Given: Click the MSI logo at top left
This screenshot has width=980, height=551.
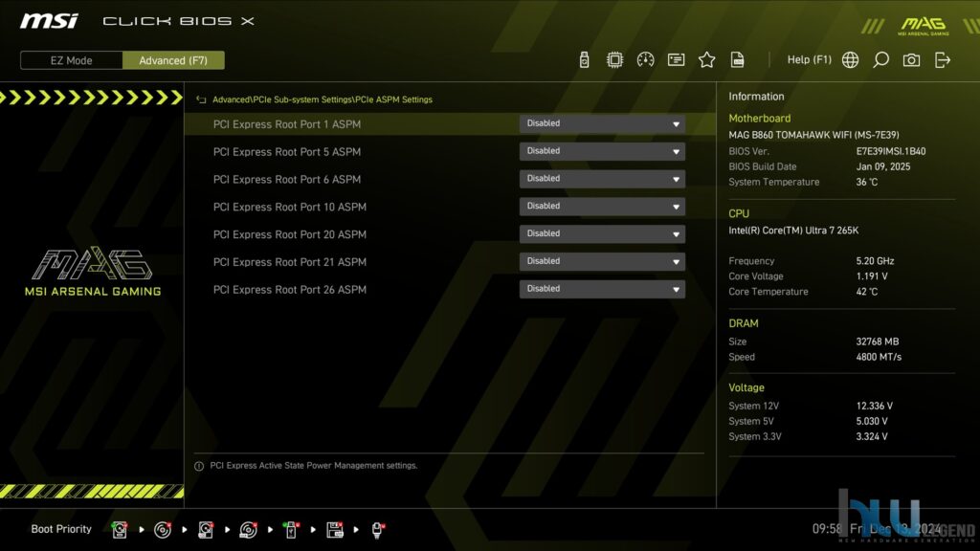Looking at the screenshot, I should click(x=49, y=21).
